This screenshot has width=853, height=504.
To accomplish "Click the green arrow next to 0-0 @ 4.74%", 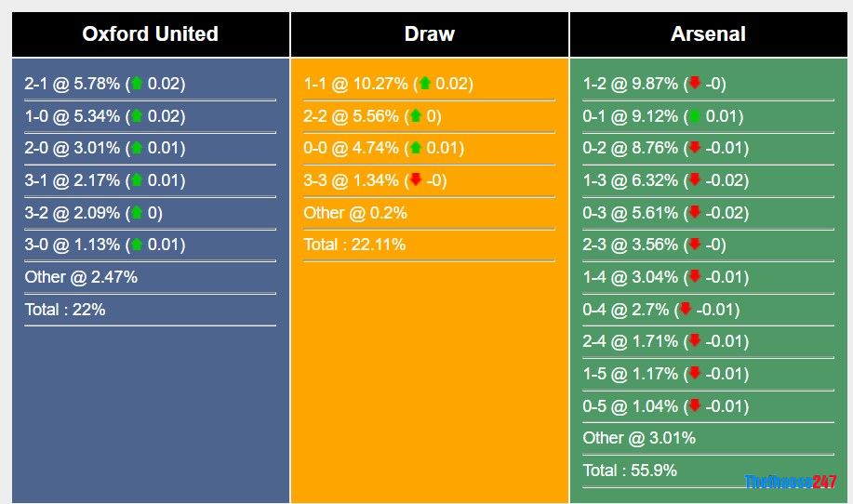I will click(x=416, y=148).
